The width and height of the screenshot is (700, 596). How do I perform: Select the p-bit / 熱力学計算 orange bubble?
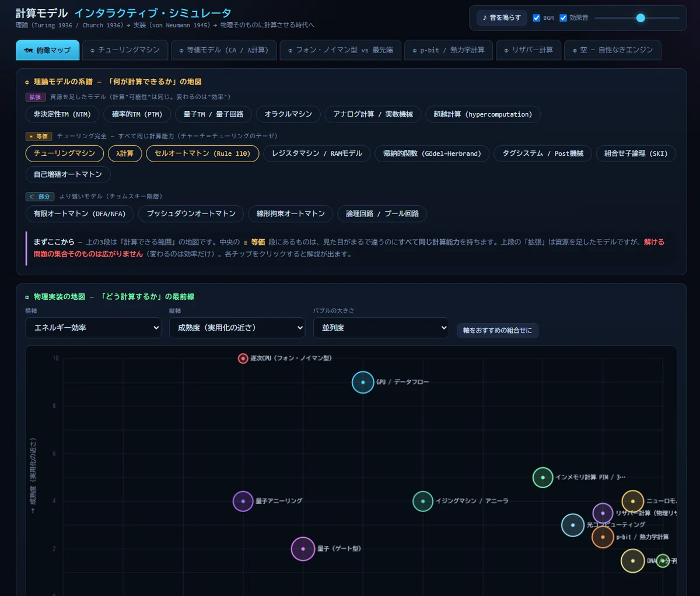click(x=603, y=537)
